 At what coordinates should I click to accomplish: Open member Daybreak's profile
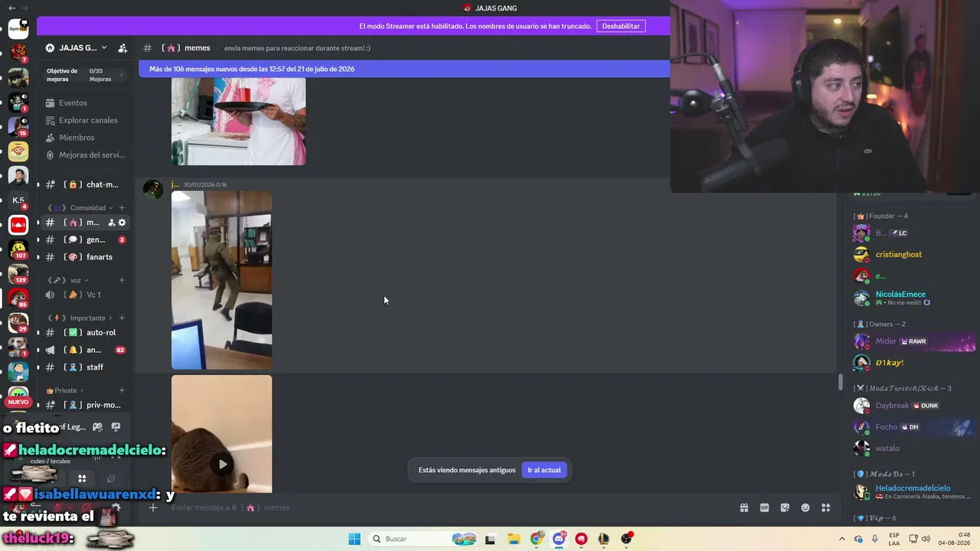[892, 406]
